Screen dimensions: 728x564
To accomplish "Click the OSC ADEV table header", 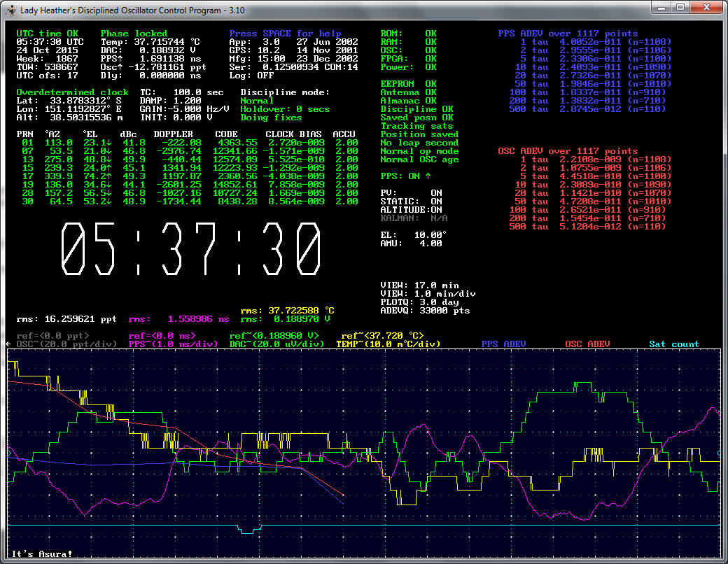I will click(x=567, y=151).
